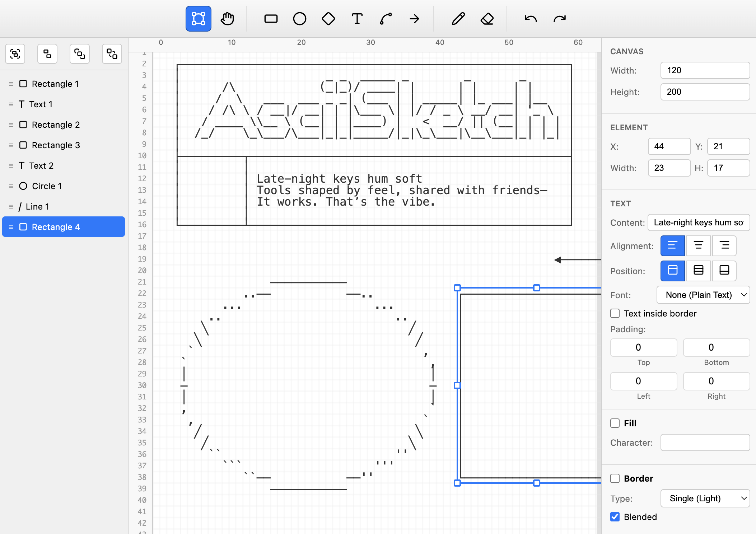Enable Text inside border checkbox
Screen dimensions: 756x534
[615, 313]
